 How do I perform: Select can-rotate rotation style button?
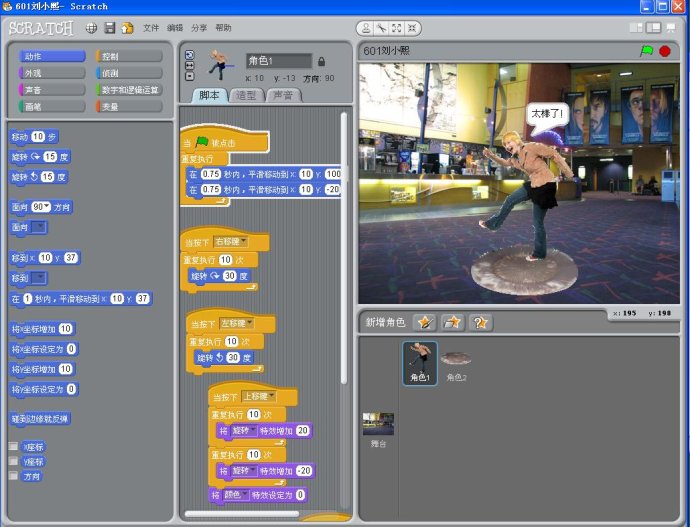[190, 55]
